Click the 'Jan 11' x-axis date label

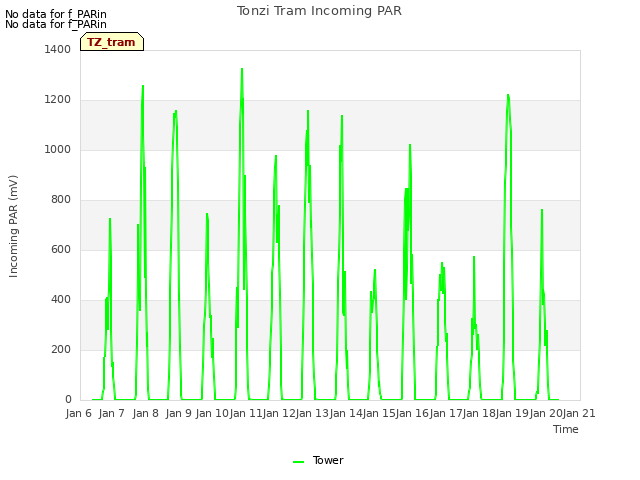[x=246, y=413]
